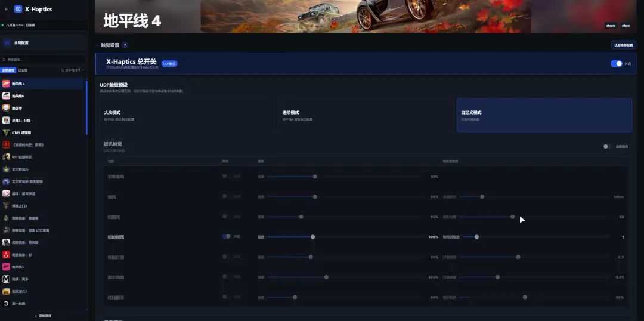Select the 《消逝的光芒:困兽》 game icon

point(6,144)
